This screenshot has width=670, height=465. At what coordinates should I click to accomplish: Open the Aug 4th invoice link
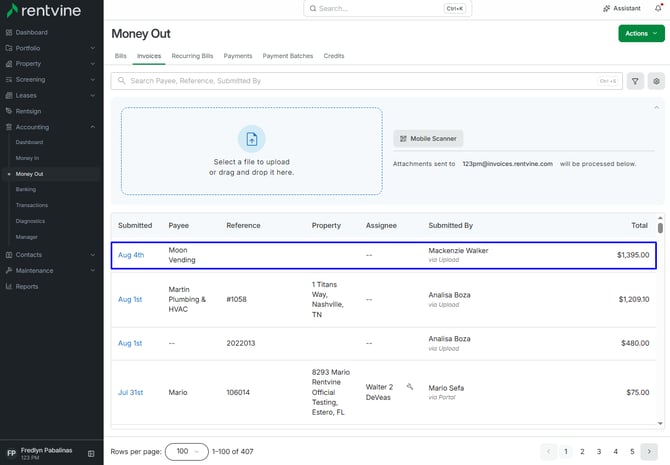pos(131,255)
